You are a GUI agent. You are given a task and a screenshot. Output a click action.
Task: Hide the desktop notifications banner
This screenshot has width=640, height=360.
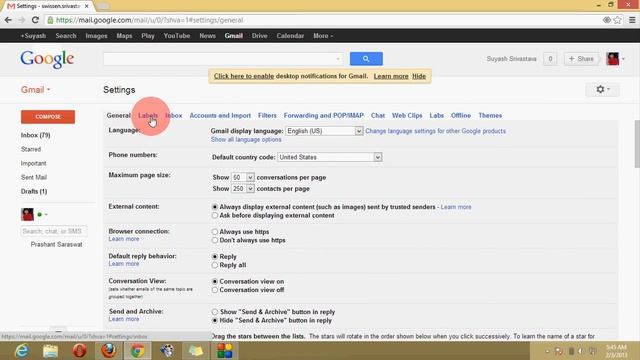(419, 76)
